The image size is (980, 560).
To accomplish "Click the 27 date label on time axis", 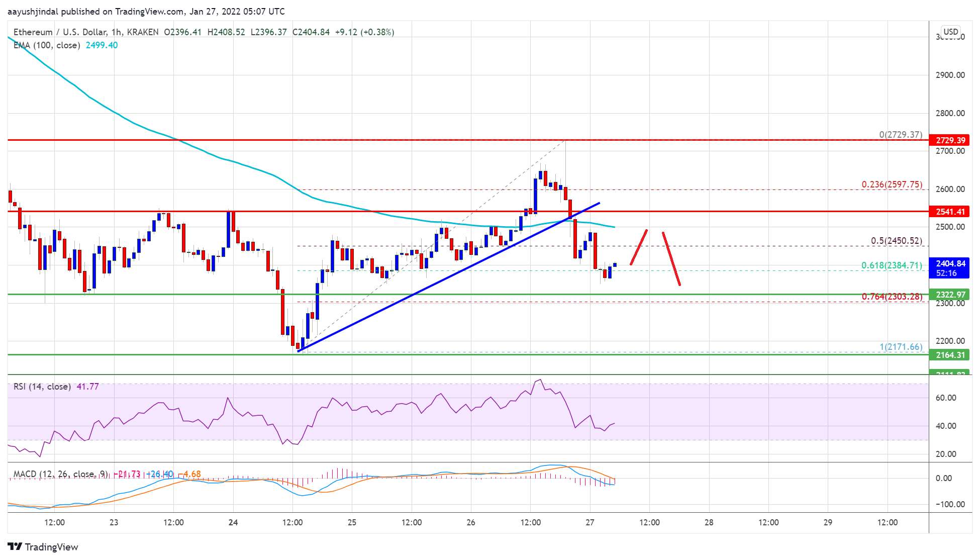I will tap(591, 522).
